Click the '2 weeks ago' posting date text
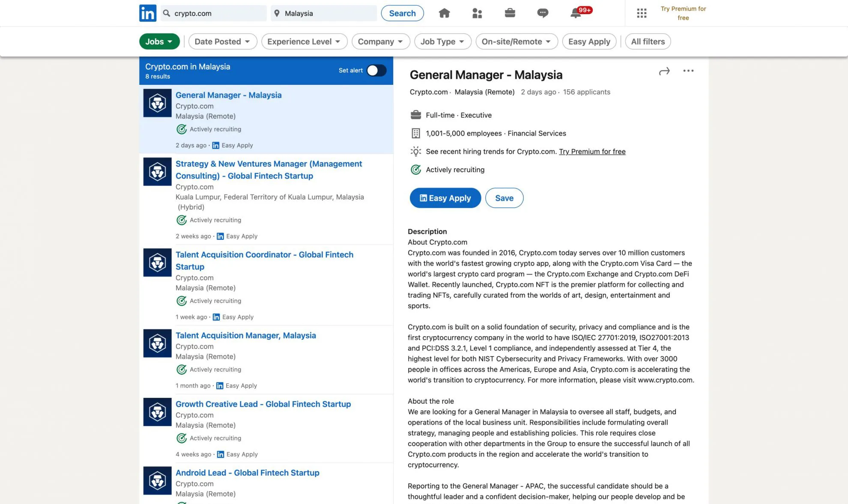 tap(193, 236)
